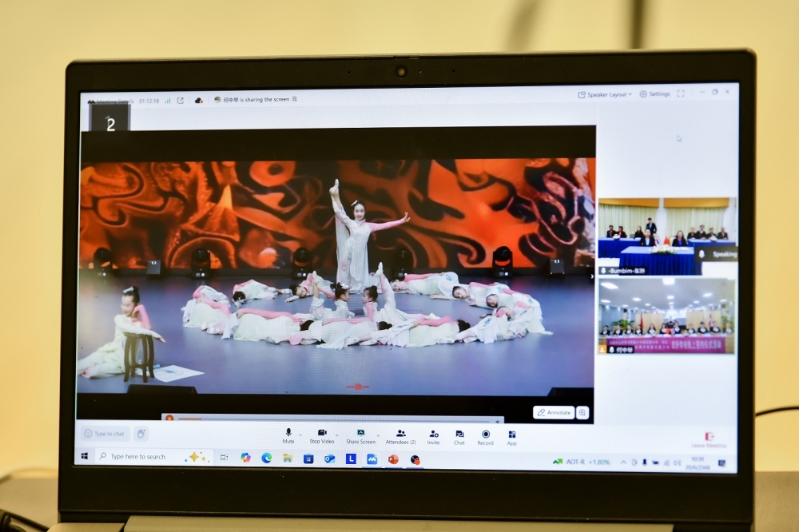Start Share Screen from the meeting toolbar
Screen dimensions: 799x532
(x=360, y=437)
